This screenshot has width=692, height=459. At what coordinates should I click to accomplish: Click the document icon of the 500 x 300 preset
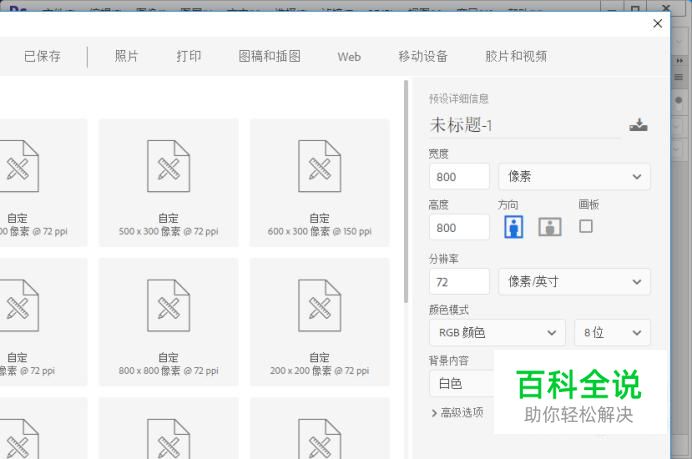[x=169, y=166]
